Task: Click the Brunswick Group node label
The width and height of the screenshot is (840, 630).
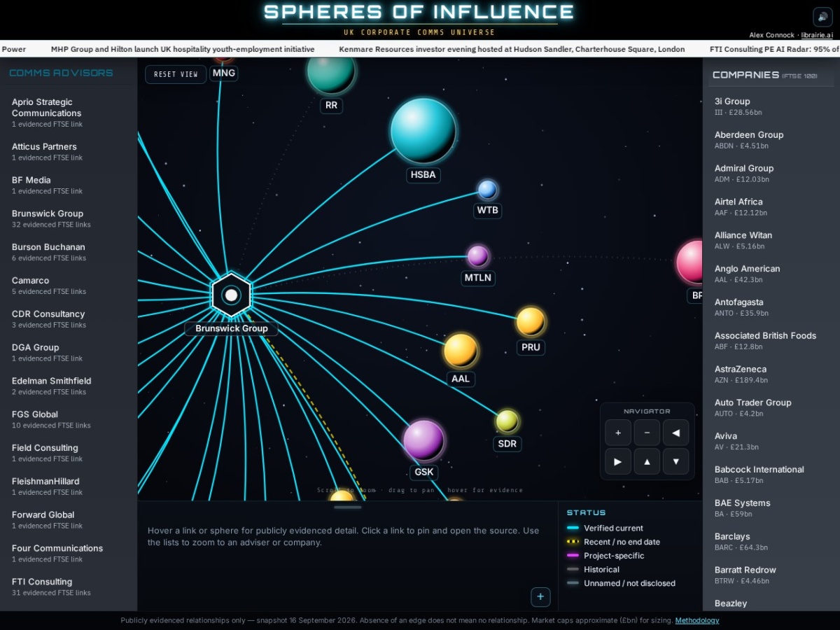Action: click(x=231, y=328)
